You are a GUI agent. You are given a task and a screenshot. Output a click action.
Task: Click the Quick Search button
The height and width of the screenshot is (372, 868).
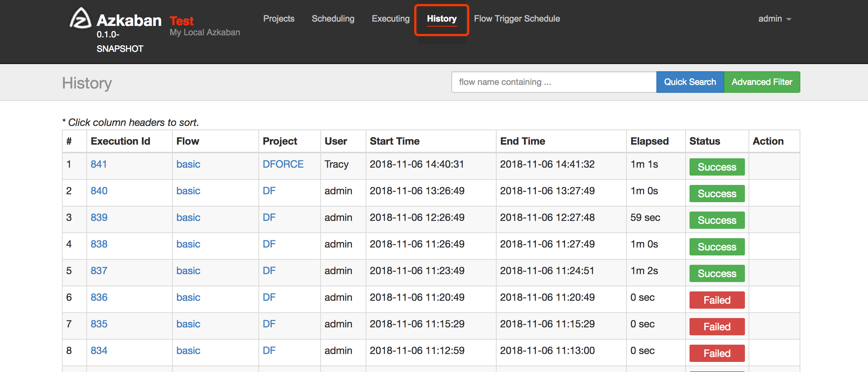point(690,82)
